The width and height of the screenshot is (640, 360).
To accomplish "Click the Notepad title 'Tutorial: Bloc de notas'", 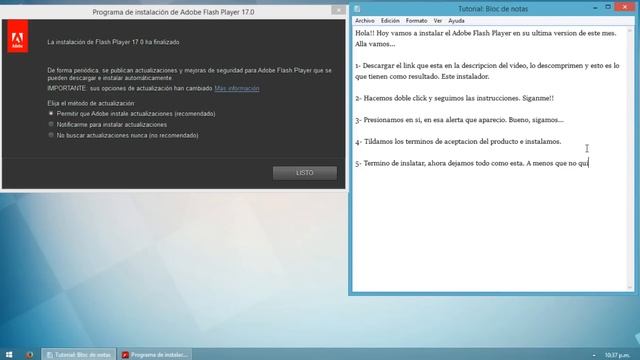I will [x=493, y=9].
